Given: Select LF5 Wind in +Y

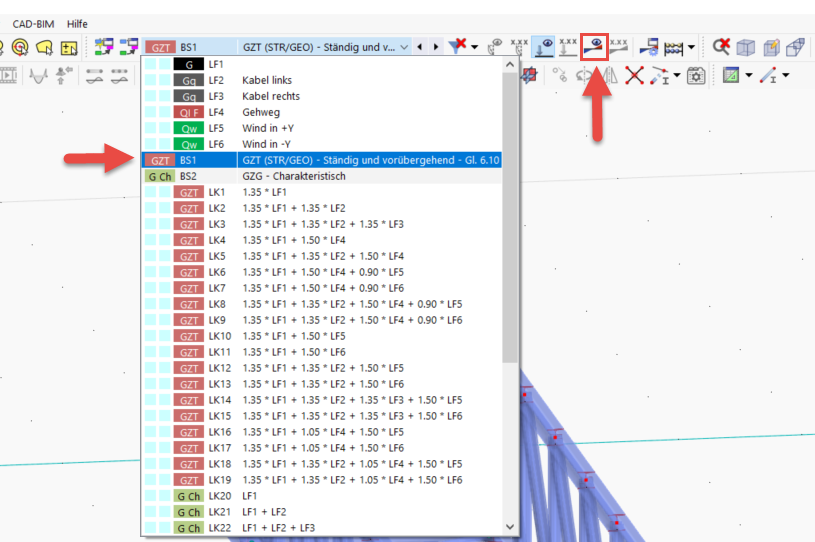Looking at the screenshot, I should click(x=322, y=128).
